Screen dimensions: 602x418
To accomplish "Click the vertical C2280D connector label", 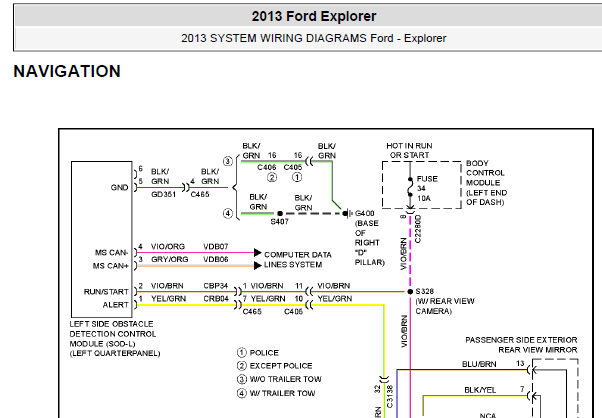I will [x=418, y=229].
